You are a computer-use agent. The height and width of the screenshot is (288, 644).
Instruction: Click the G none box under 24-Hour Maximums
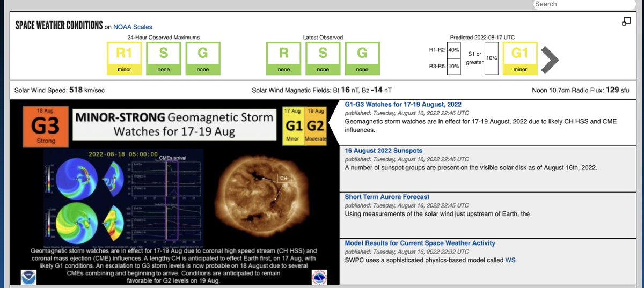tap(203, 58)
